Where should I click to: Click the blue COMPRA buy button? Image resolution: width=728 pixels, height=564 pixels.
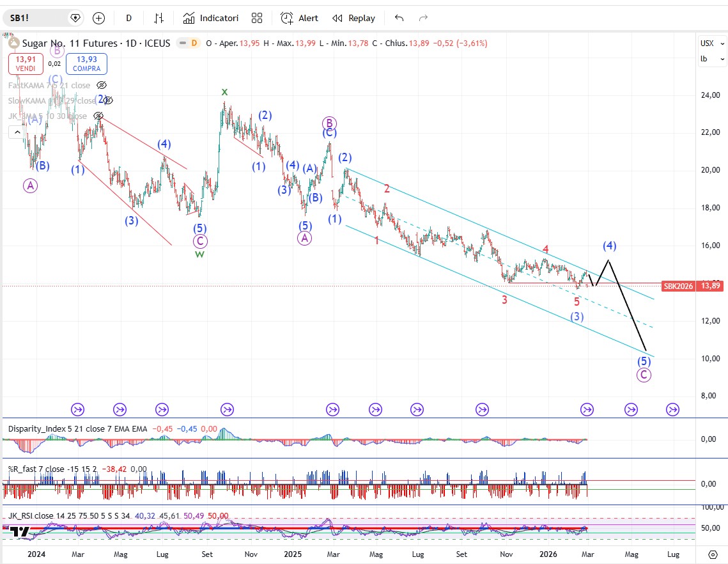86,64
